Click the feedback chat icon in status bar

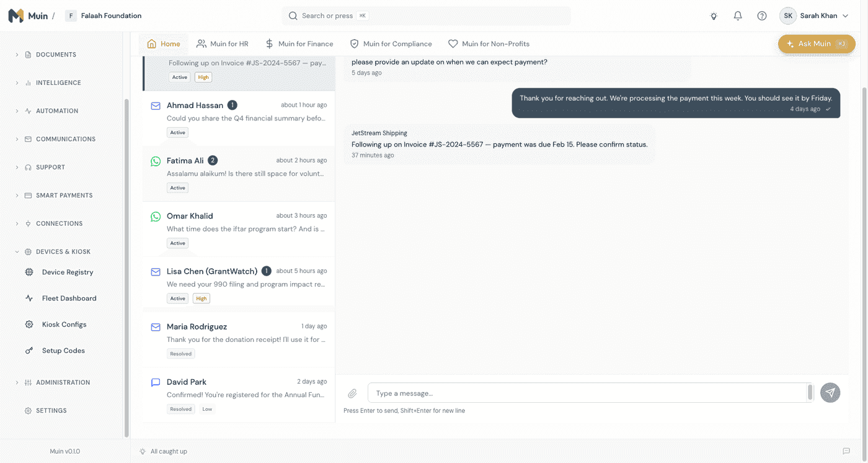pyautogui.click(x=846, y=451)
